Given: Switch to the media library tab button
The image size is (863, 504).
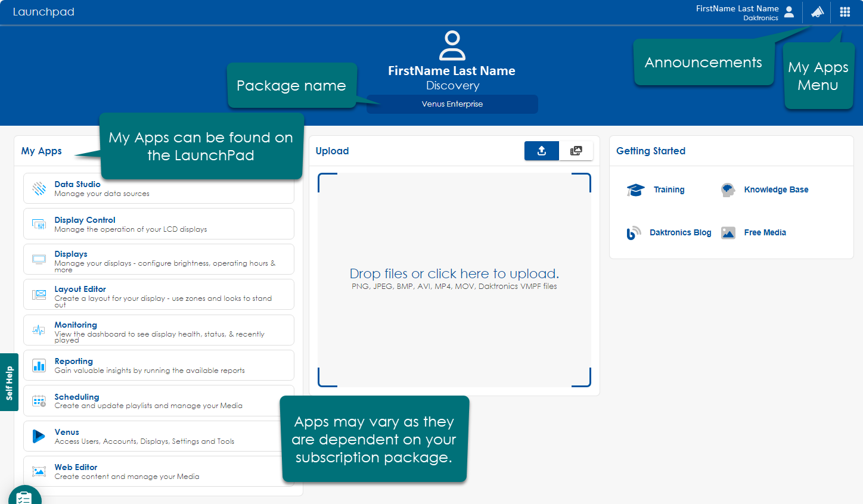Looking at the screenshot, I should [x=576, y=151].
